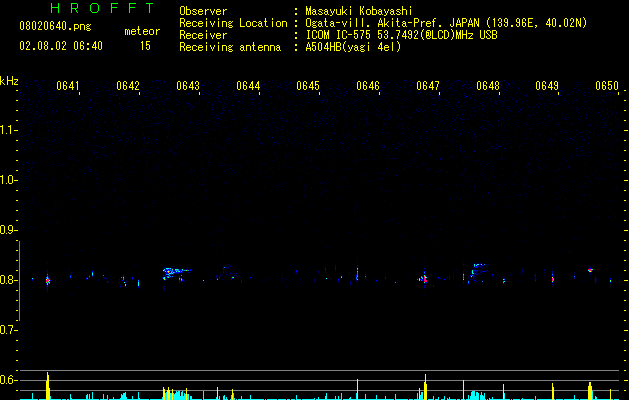Click the Observer label
The image size is (629, 400).
[203, 11]
